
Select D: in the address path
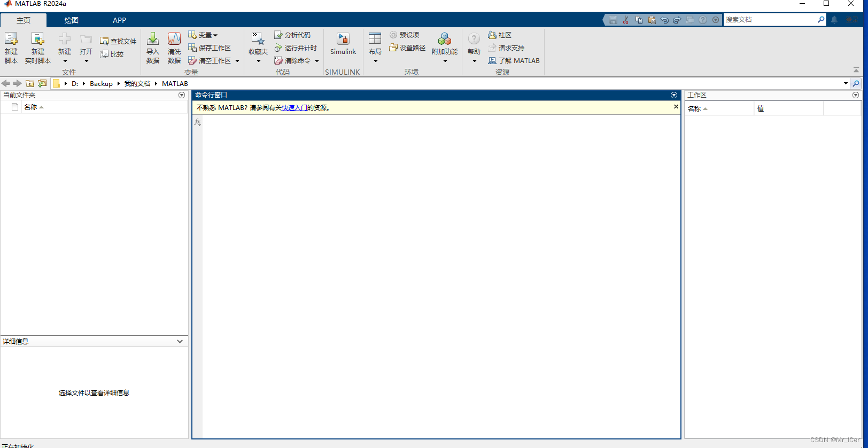(75, 83)
